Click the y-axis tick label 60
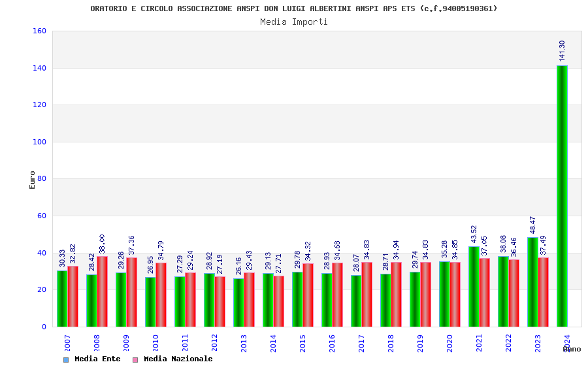Screen dimensions: 588x392 point(42,216)
